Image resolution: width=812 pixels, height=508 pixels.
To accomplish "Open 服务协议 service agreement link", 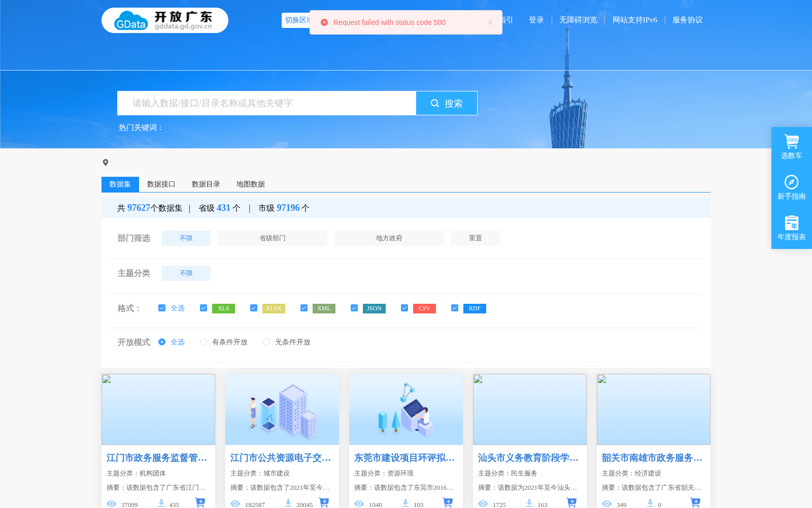I will 688,20.
